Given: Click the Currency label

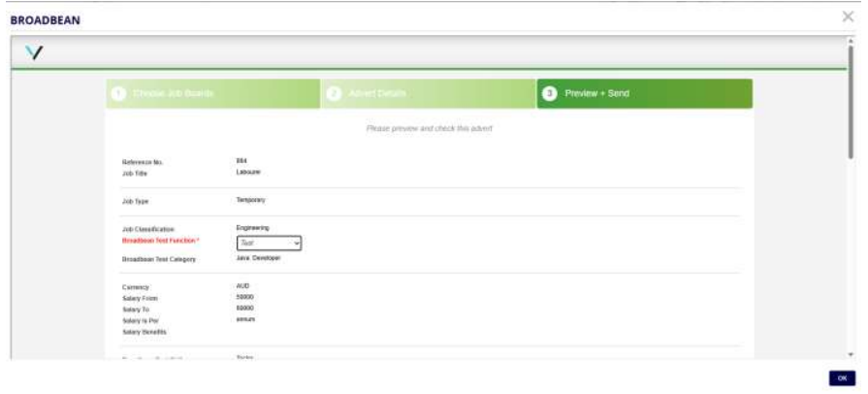Looking at the screenshot, I should tap(136, 287).
